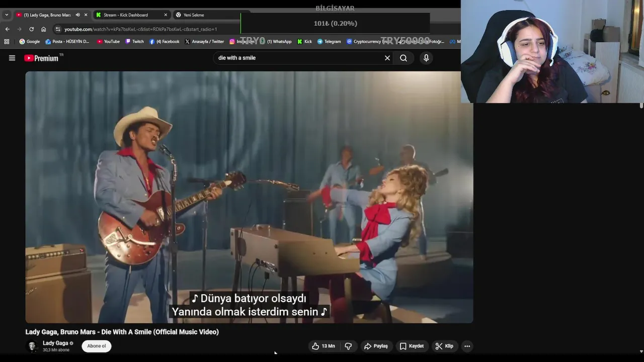Share the video with Paylaş
Image resolution: width=644 pixels, height=362 pixels.
click(376, 346)
